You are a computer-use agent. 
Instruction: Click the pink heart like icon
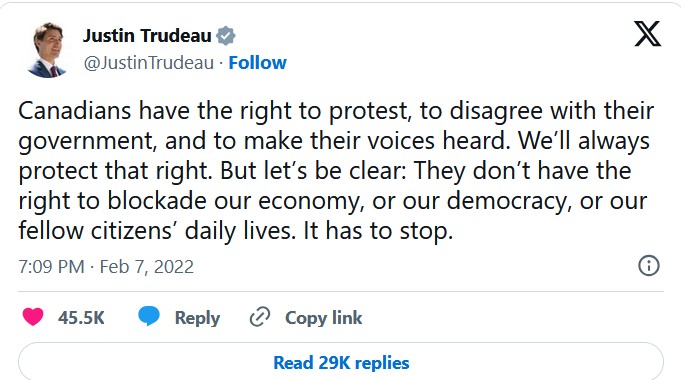33,317
